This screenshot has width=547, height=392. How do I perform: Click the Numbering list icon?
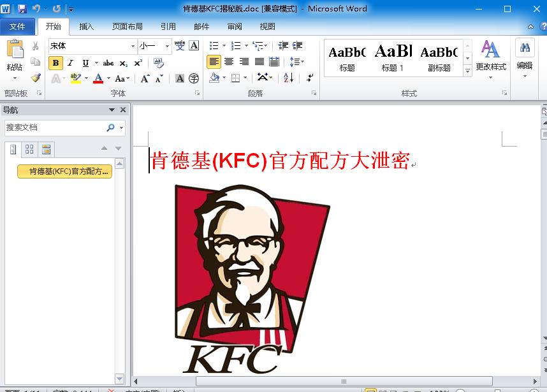pyautogui.click(x=236, y=46)
